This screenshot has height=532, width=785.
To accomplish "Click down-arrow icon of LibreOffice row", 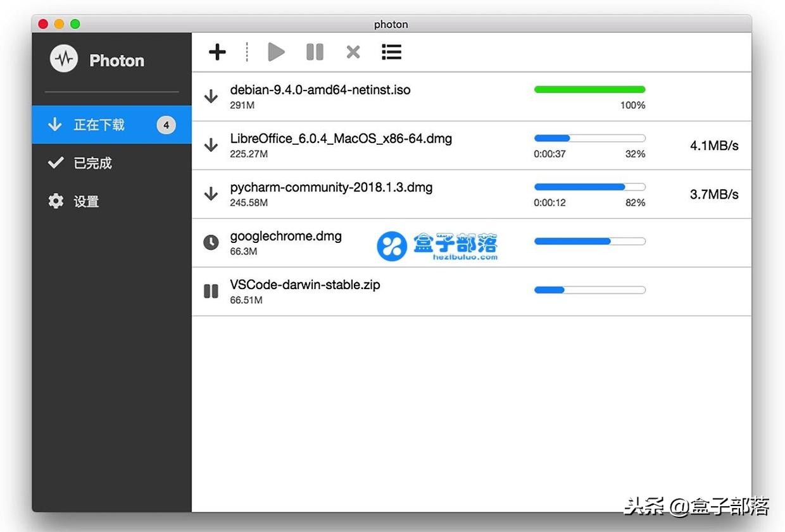I will (x=211, y=145).
